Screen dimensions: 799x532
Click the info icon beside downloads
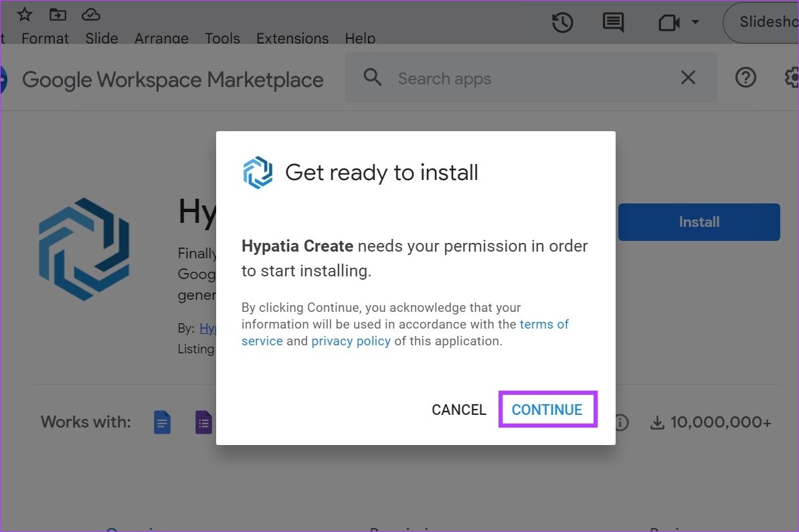(x=621, y=422)
